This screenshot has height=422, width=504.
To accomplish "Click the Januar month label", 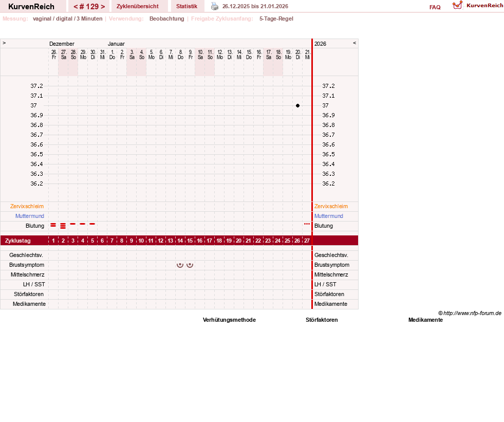I will pyautogui.click(x=116, y=44).
